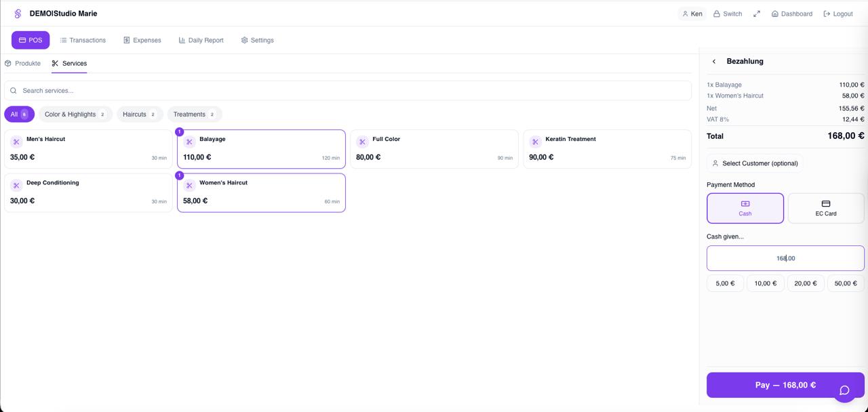Viewport: 868px width, 412px height.
Task: Open the Ken user profile chip
Action: point(692,14)
